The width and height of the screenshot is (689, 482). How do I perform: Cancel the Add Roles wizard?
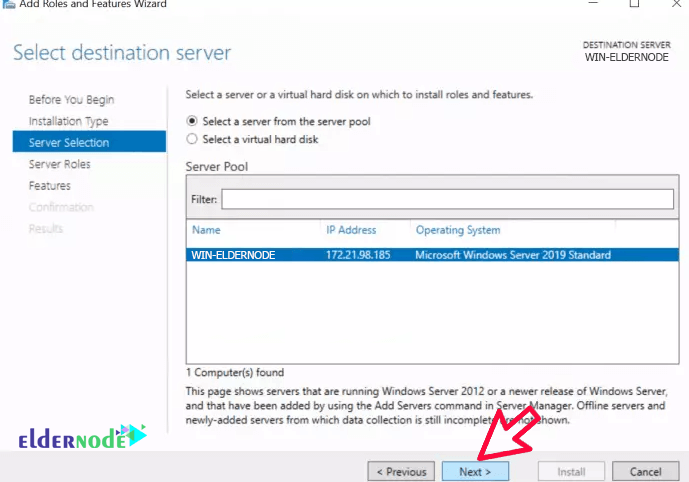point(645,471)
